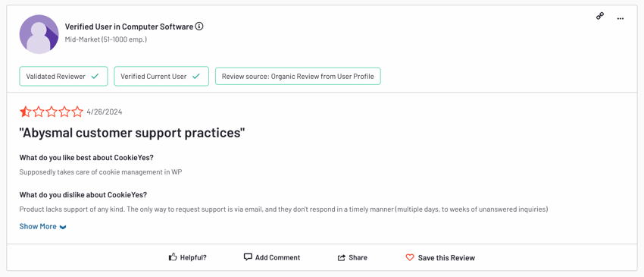The width and height of the screenshot is (644, 277).
Task: Click the Show More chevron arrow
Action: (63, 227)
